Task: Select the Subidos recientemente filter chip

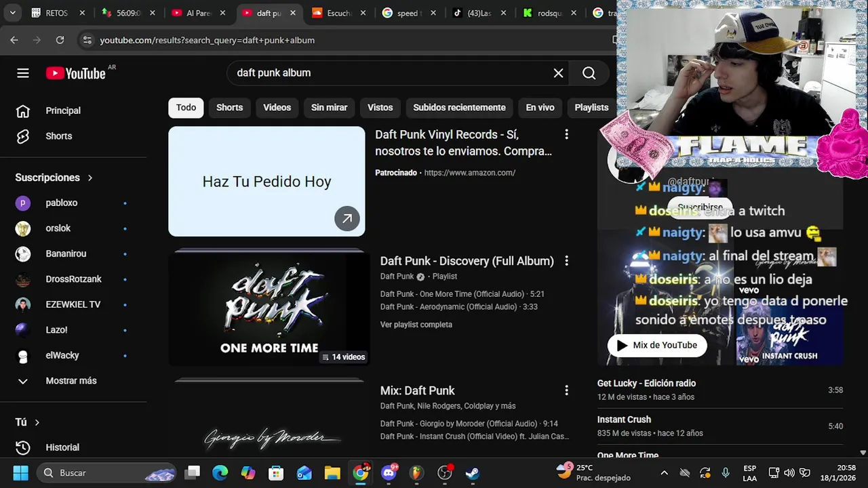Action: click(459, 108)
